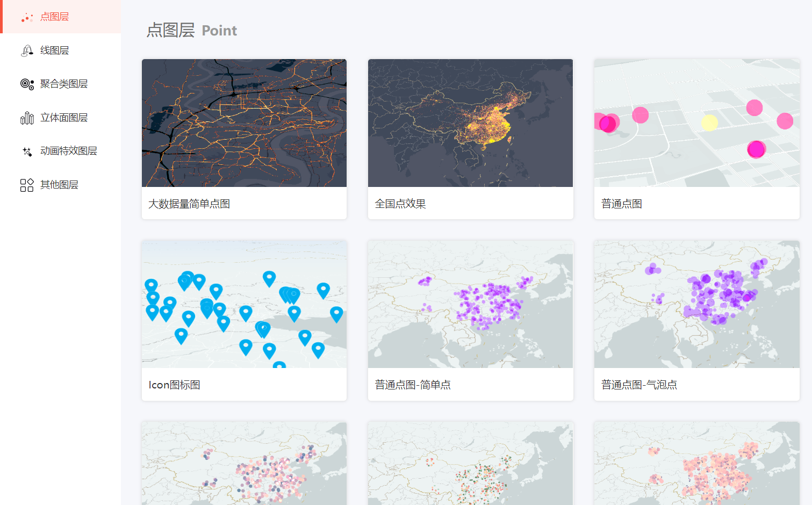The image size is (812, 505).
Task: Open the 全国点效果 map thumbnail
Action: pos(470,123)
